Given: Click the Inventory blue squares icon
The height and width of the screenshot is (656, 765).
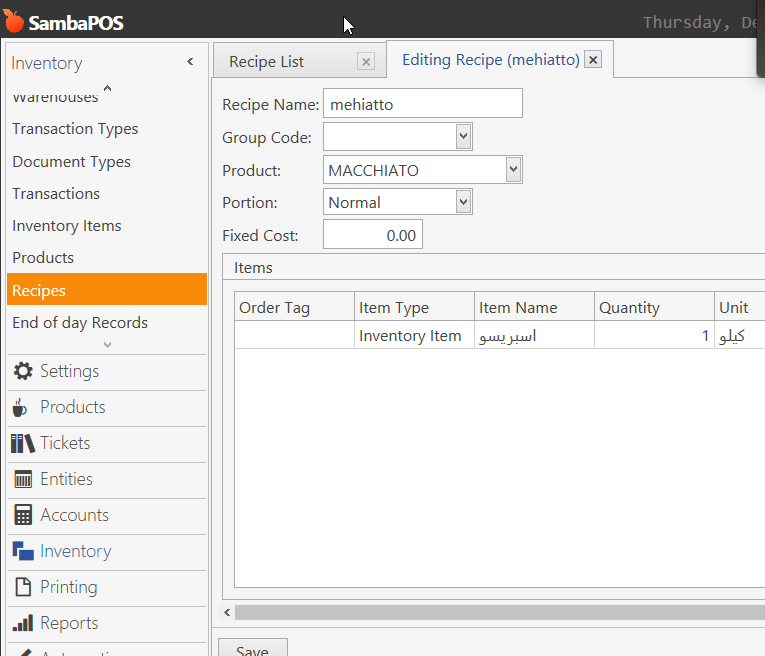Looking at the screenshot, I should point(23,551).
